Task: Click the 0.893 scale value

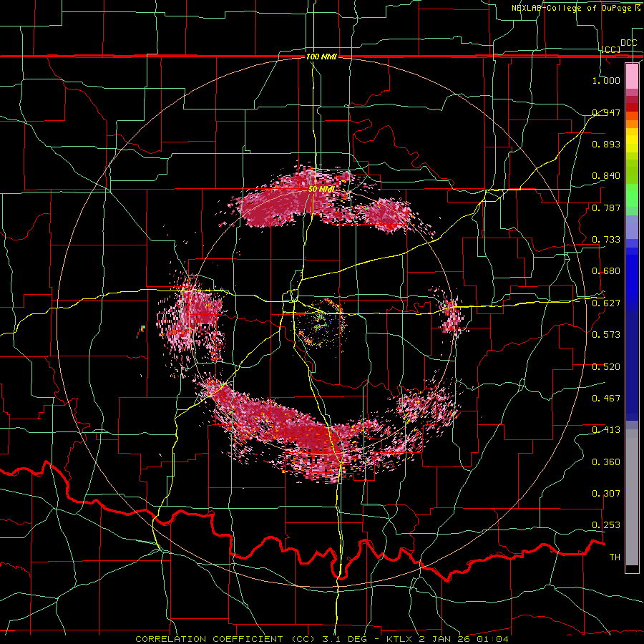Action: pos(606,144)
